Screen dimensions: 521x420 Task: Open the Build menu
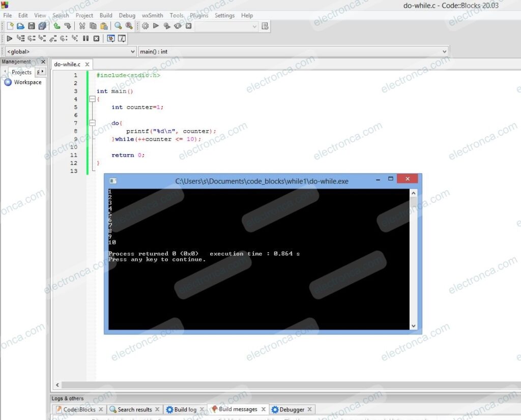tap(106, 15)
